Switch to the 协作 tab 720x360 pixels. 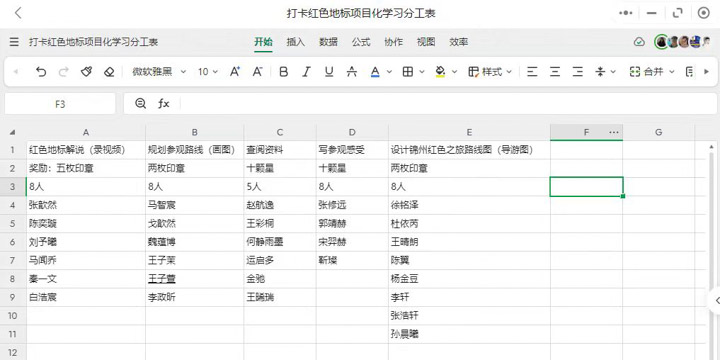394,42
